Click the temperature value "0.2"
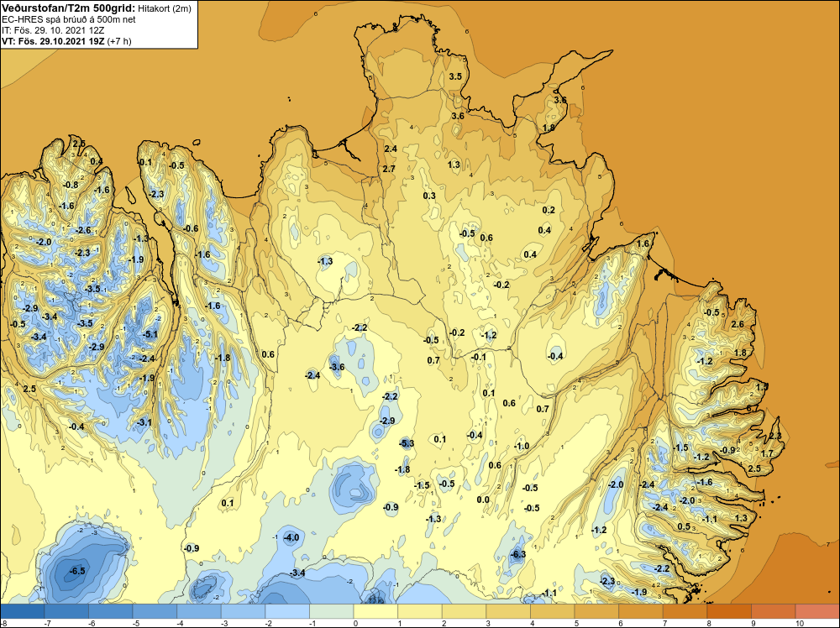Screen dimensions: 840x628 [549, 211]
